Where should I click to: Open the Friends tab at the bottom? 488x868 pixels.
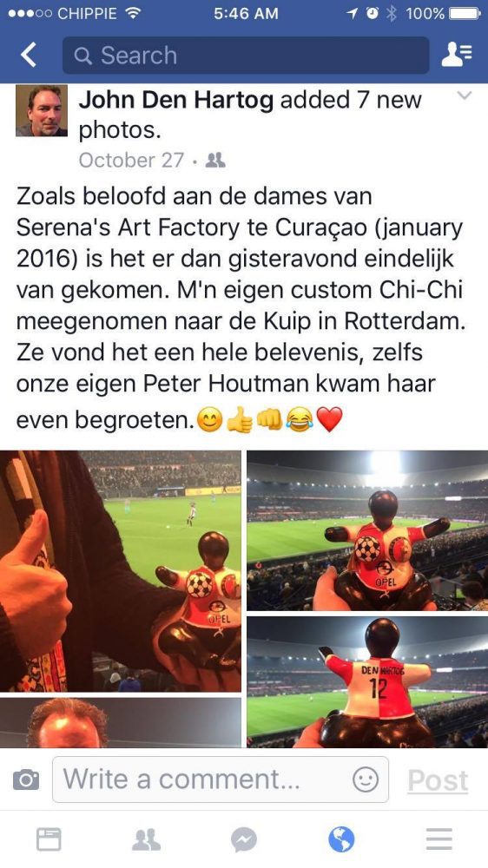click(x=146, y=839)
